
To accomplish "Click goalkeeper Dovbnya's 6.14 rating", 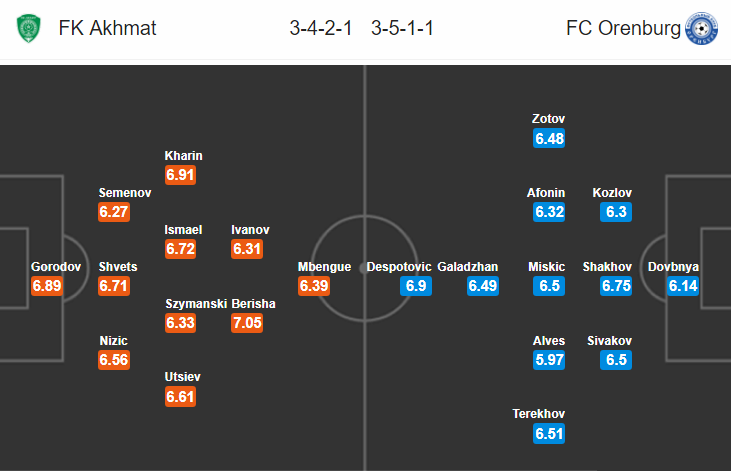I will (683, 286).
